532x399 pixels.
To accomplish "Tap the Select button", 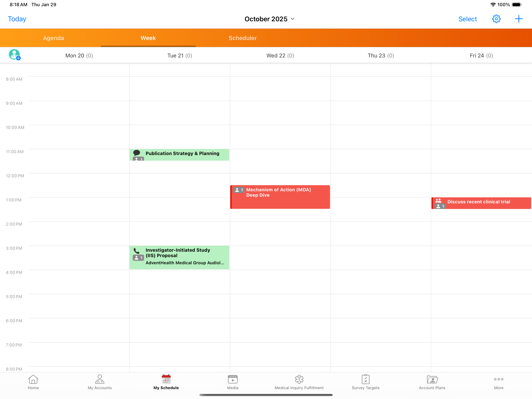I will point(467,19).
